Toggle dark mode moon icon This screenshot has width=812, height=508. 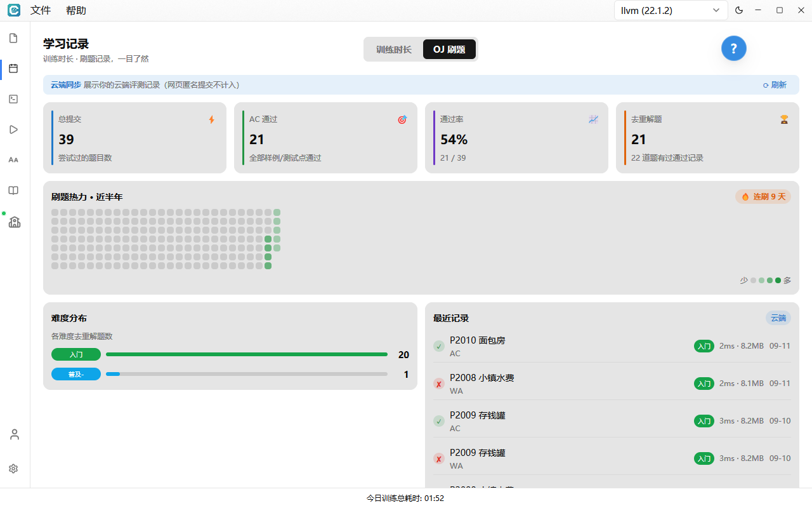click(739, 10)
